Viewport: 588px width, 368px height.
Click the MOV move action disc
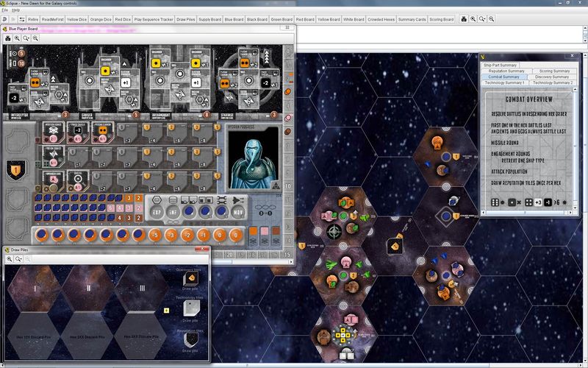coord(237,212)
